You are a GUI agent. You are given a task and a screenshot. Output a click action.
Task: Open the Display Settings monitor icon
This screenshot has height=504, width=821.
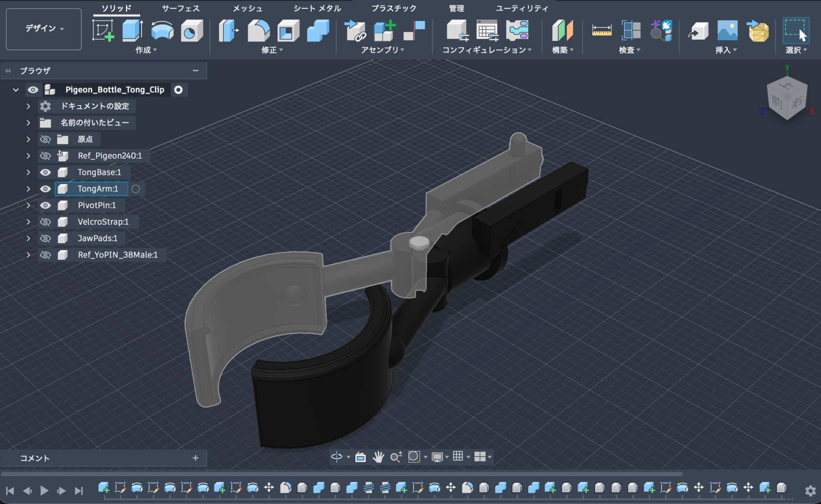tap(437, 457)
